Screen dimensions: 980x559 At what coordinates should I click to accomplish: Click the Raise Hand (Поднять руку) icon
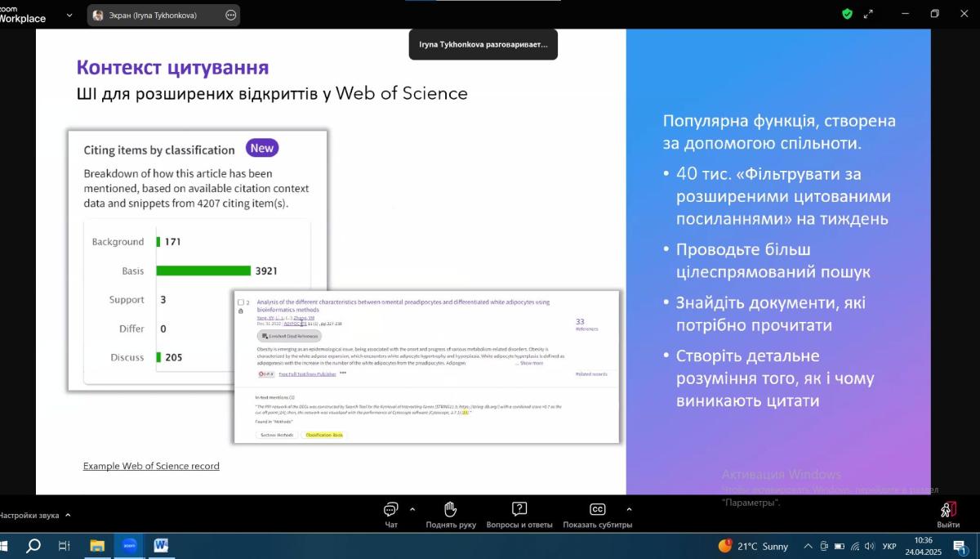point(450,510)
